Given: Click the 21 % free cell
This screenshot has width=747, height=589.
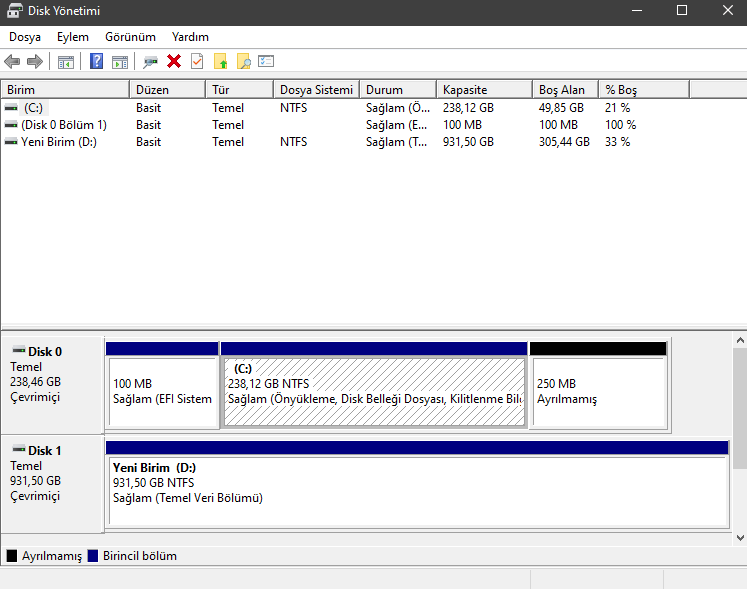Looking at the screenshot, I should 617,108.
